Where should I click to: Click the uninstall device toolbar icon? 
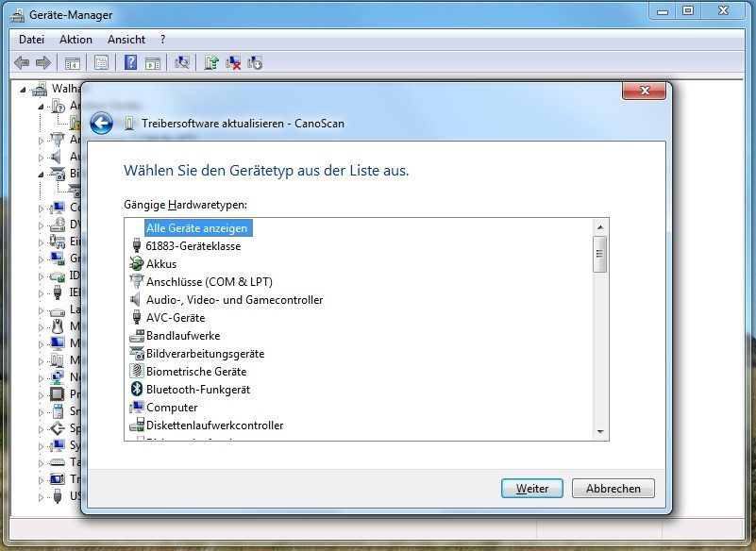tap(233, 62)
